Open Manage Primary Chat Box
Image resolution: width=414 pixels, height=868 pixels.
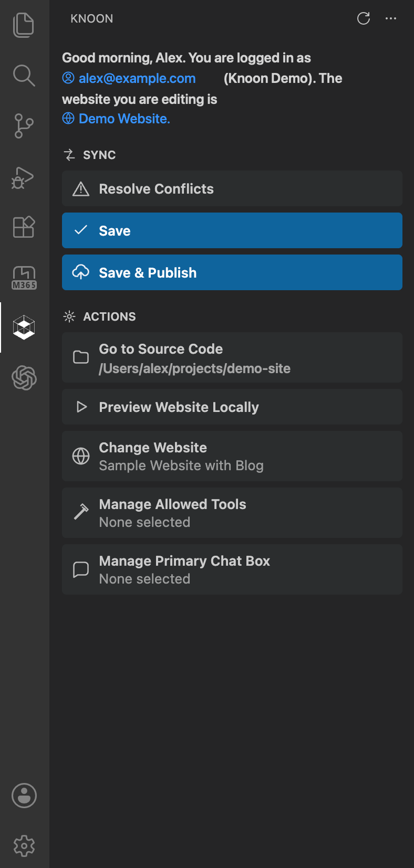[x=232, y=569]
